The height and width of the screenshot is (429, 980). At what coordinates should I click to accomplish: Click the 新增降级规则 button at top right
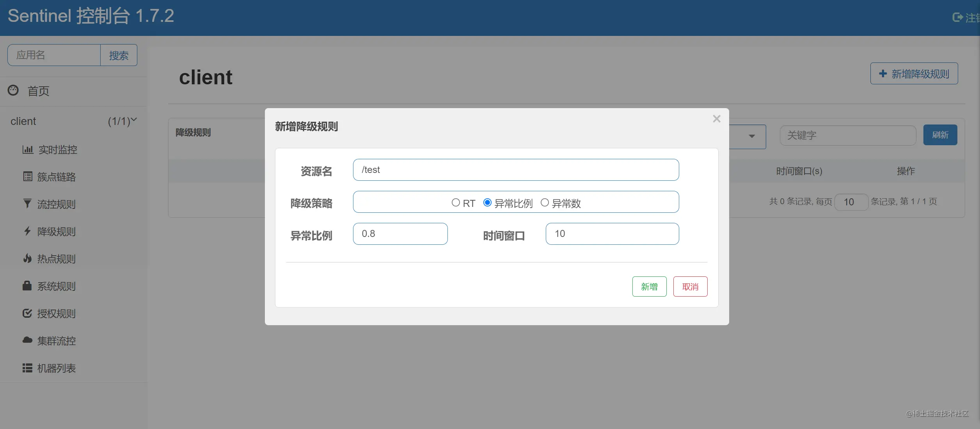[x=914, y=73]
